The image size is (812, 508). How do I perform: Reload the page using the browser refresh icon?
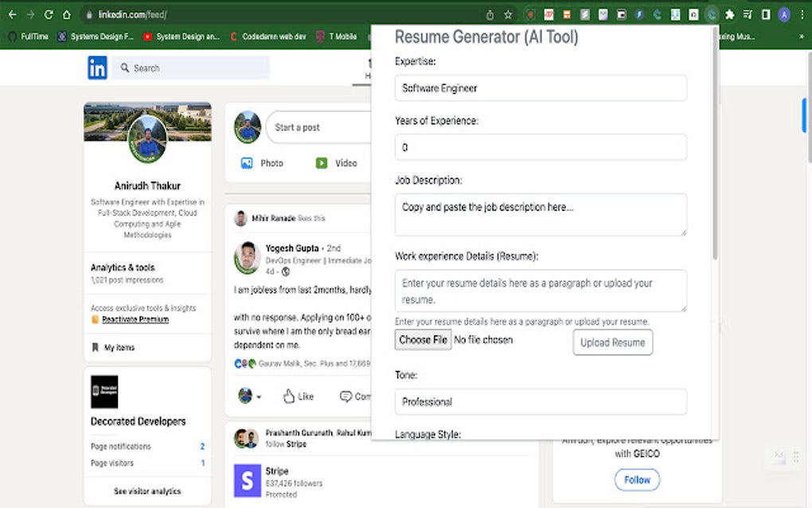pos(49,14)
